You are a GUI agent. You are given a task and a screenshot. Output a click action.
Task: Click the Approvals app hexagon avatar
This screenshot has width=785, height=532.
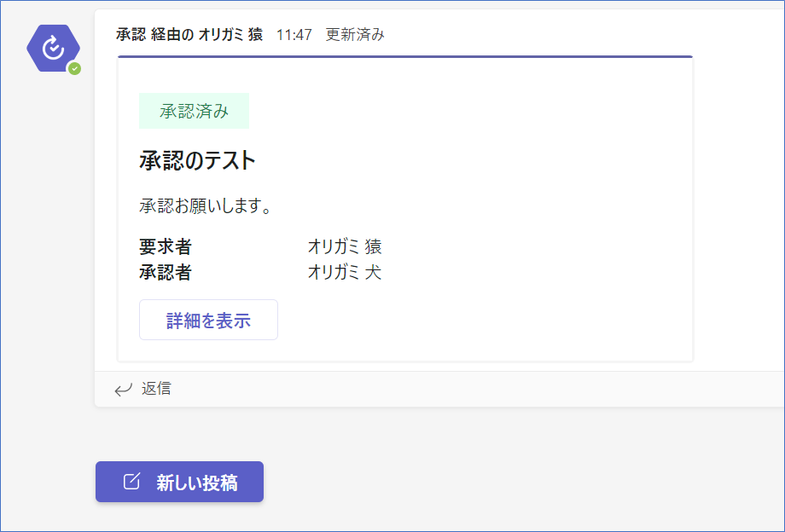pyautogui.click(x=53, y=49)
